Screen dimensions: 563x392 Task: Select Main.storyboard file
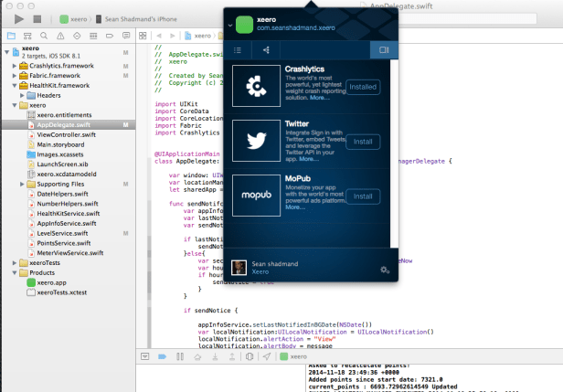(x=60, y=144)
